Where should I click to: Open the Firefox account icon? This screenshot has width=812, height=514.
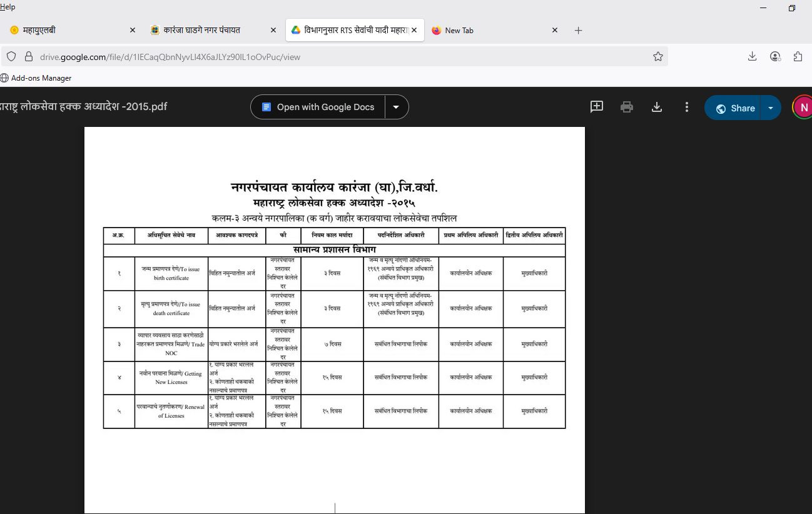(x=775, y=56)
